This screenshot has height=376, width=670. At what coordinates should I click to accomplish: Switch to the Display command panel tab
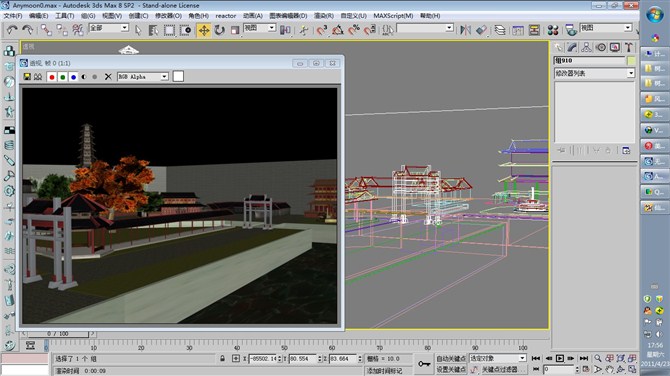click(615, 47)
